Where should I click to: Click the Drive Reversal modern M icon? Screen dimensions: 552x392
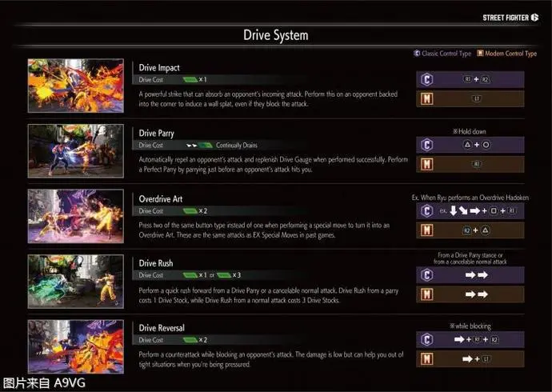point(426,359)
